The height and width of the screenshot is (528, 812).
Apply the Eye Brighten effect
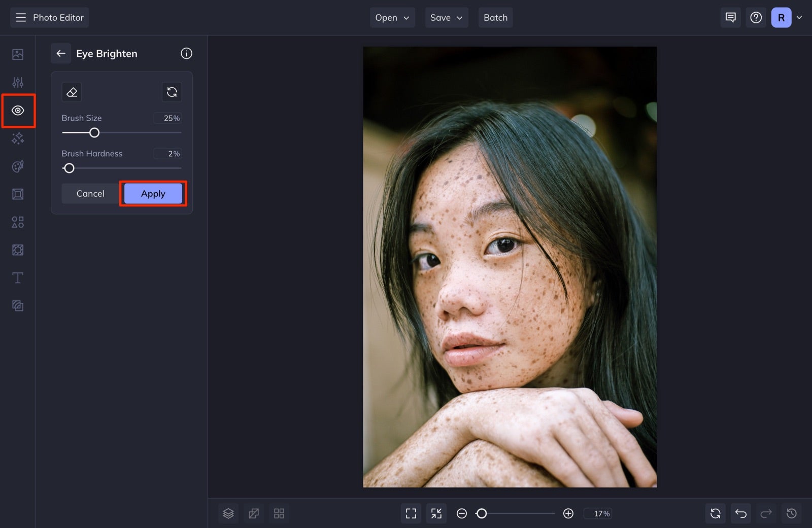tap(153, 193)
